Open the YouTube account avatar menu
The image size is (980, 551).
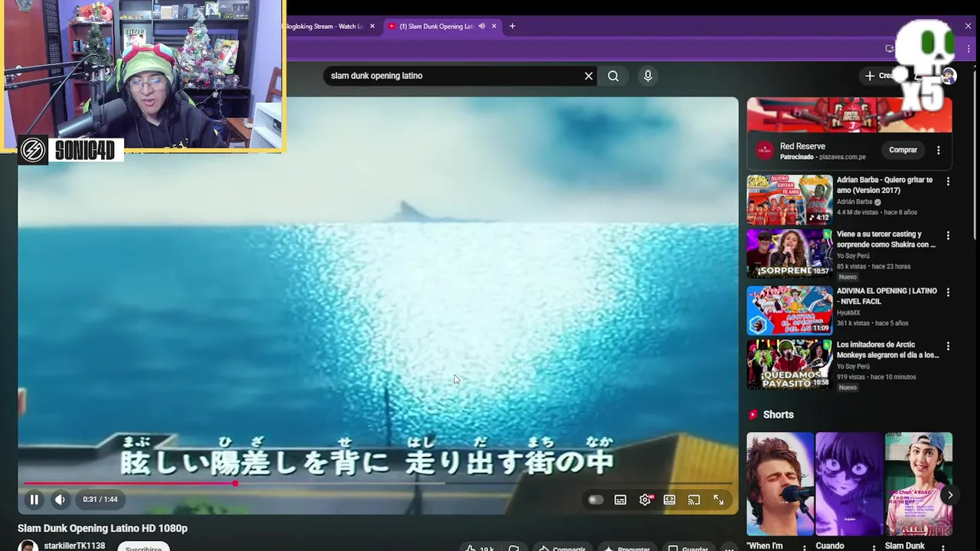(x=949, y=76)
